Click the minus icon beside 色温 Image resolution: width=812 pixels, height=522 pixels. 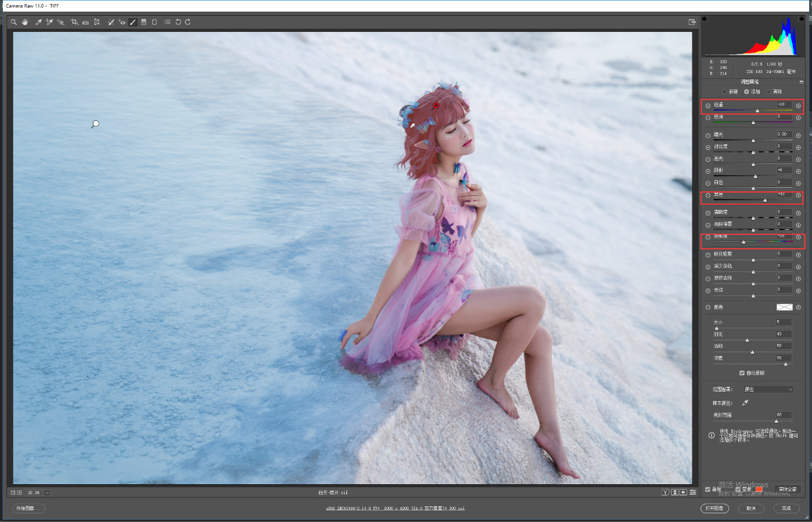tap(708, 106)
